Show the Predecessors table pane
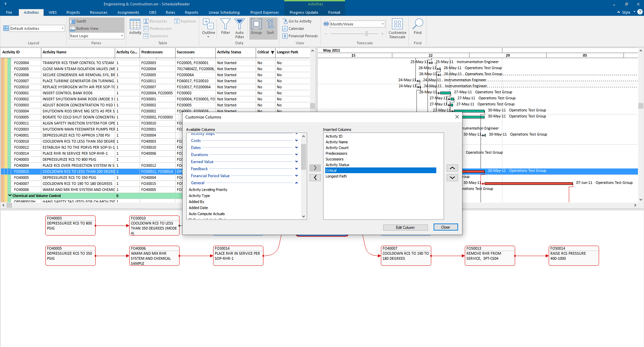 pos(157,29)
